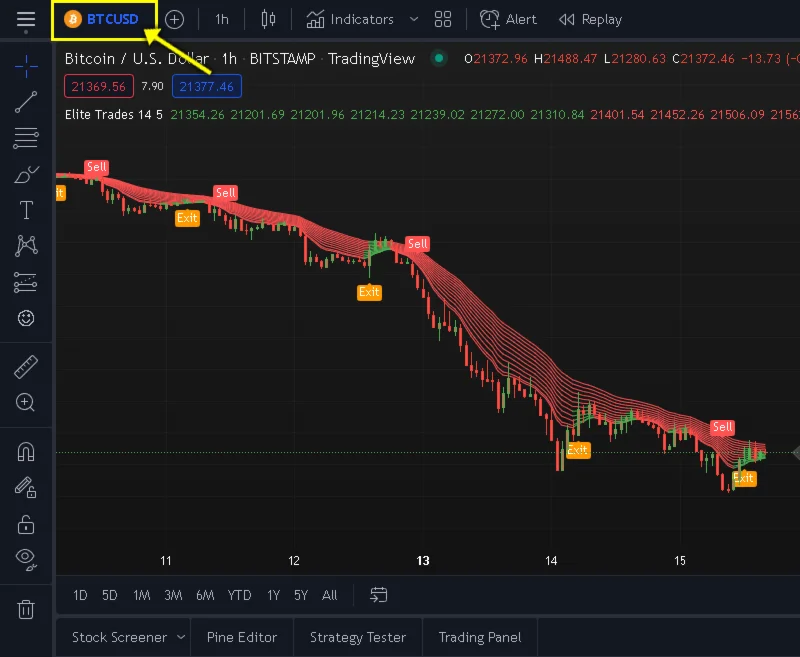Set the range to 5D
Viewport: 800px width, 657px height.
[x=110, y=595]
